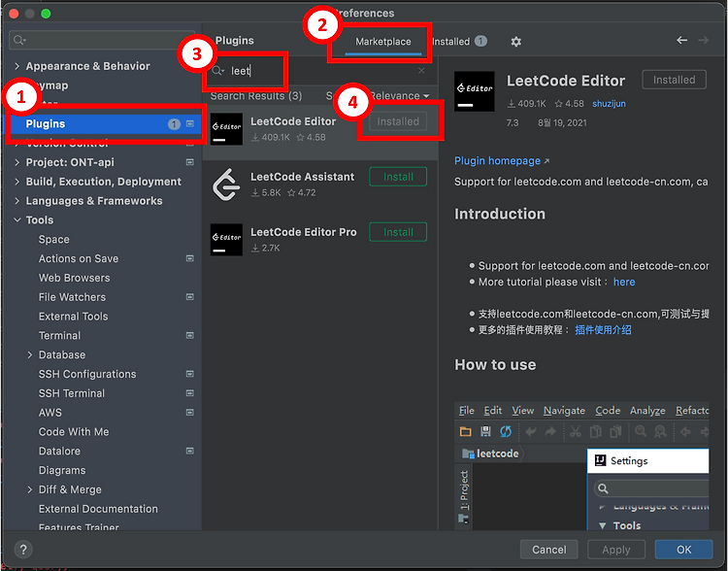Select External Documentation settings
The height and width of the screenshot is (571, 728).
[x=98, y=509]
